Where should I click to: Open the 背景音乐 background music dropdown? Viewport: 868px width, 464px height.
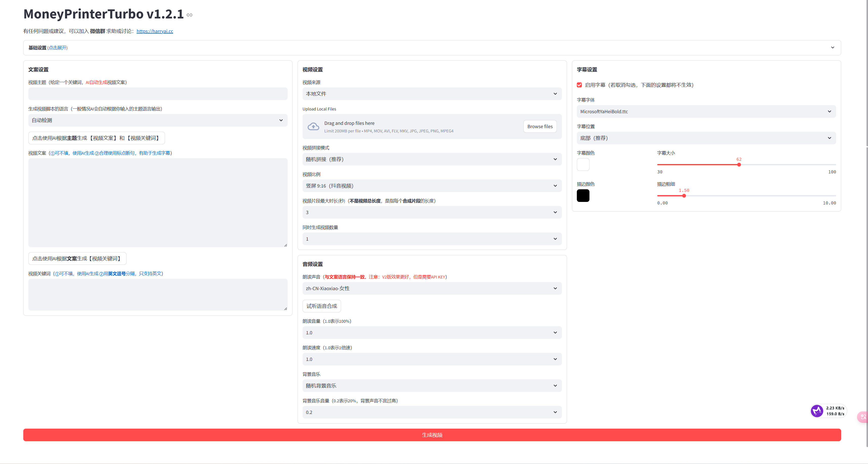[x=432, y=386]
